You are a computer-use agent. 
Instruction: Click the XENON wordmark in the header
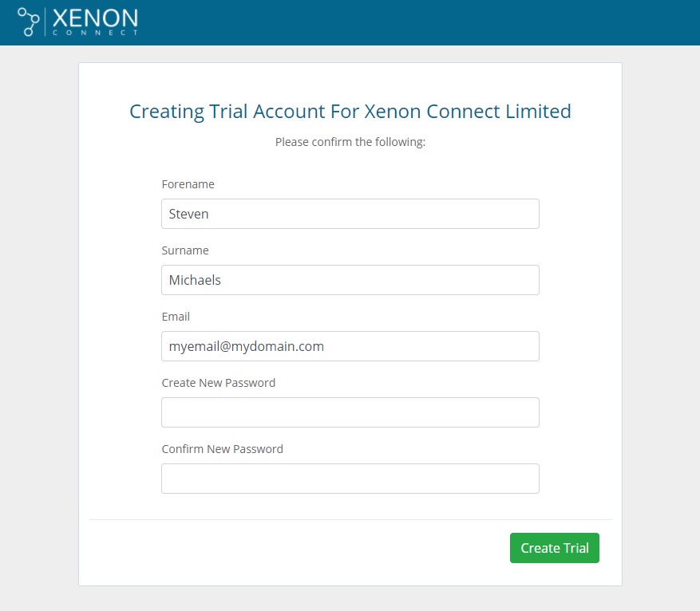94,18
